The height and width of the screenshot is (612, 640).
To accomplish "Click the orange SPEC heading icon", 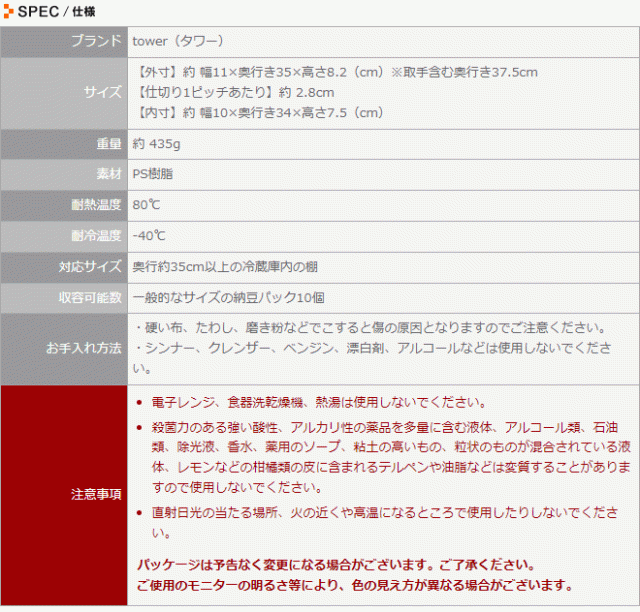I will [x=10, y=11].
